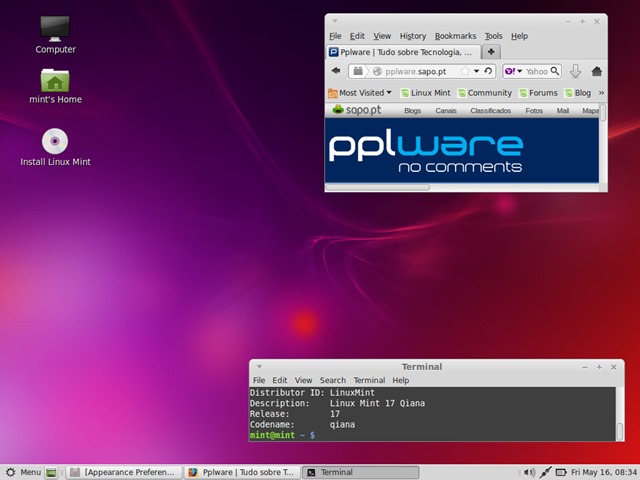Go back with Firefox back arrow
640x480 pixels.
[336, 71]
